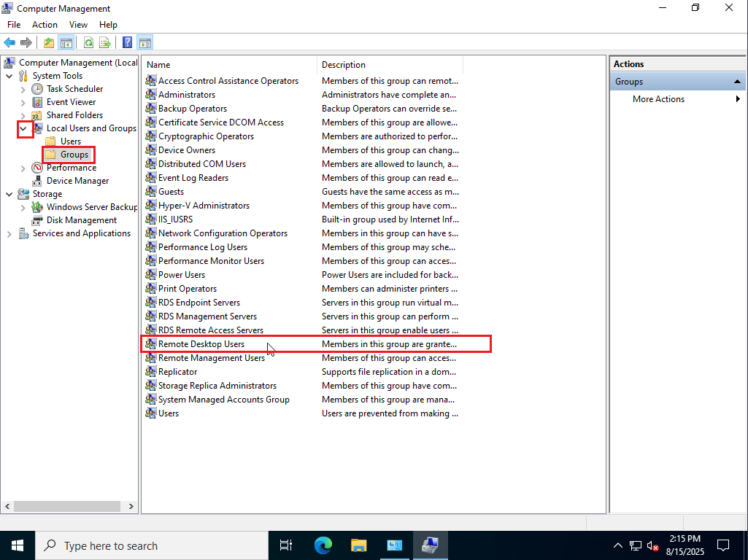Click the tree pane scroll right arrow
748x560 pixels.
coord(131,506)
